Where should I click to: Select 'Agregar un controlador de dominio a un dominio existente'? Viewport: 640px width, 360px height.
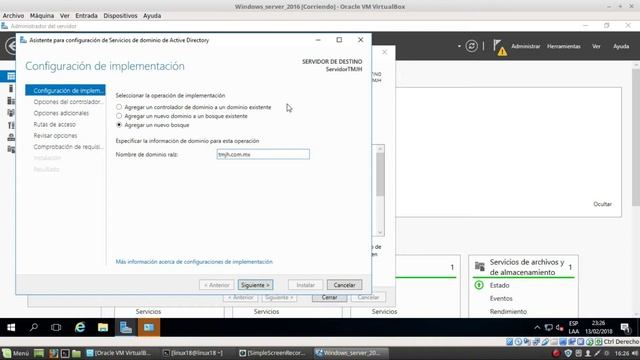(x=119, y=107)
